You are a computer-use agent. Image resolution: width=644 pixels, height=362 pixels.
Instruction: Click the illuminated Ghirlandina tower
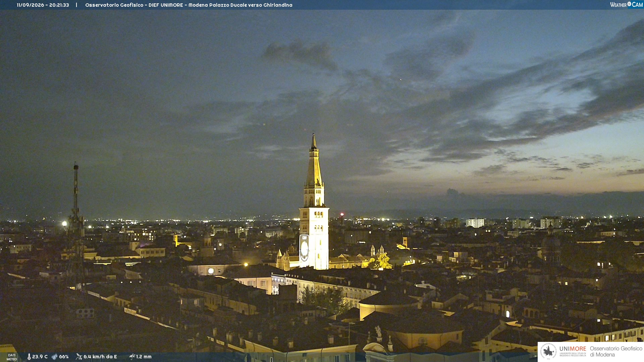(314, 204)
